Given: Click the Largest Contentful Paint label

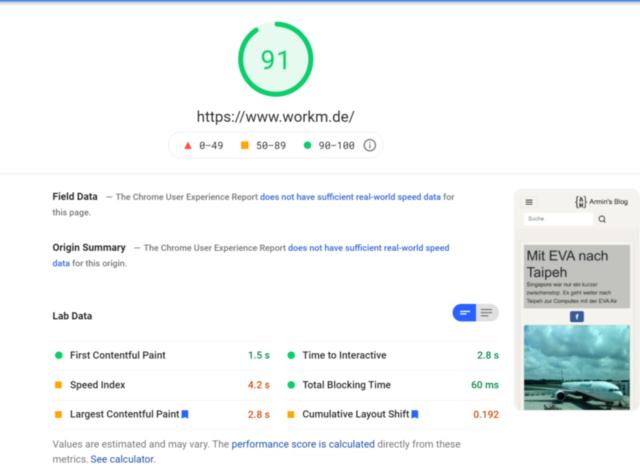Looking at the screenshot, I should tap(124, 414).
